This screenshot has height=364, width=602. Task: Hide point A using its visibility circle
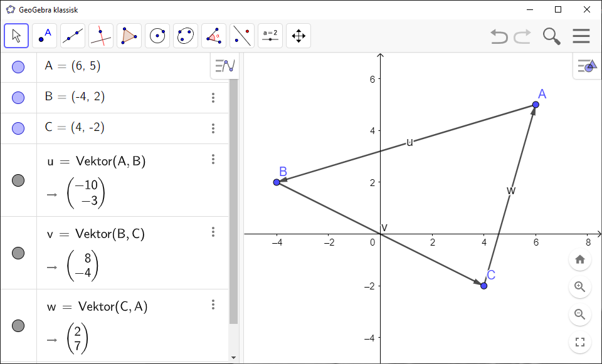coord(18,66)
